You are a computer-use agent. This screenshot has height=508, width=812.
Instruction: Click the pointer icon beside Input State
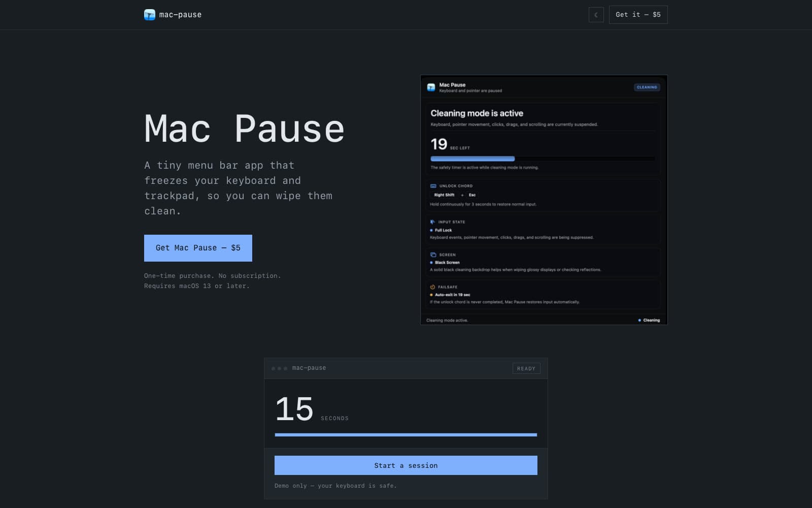[x=433, y=222]
